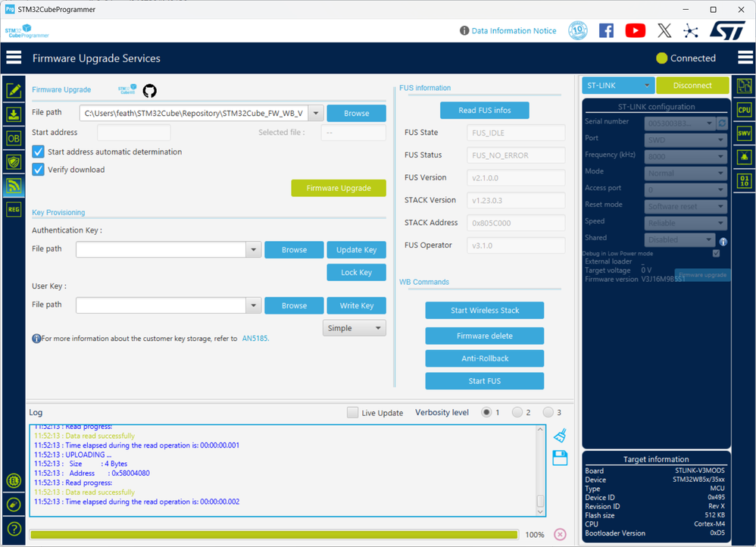
Task: Click Start Wireless Stack button
Action: pyautogui.click(x=485, y=311)
